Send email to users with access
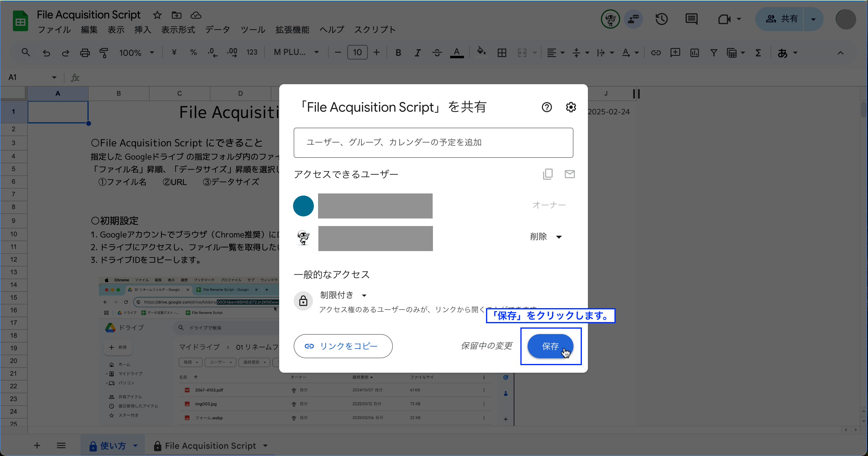 coord(570,174)
